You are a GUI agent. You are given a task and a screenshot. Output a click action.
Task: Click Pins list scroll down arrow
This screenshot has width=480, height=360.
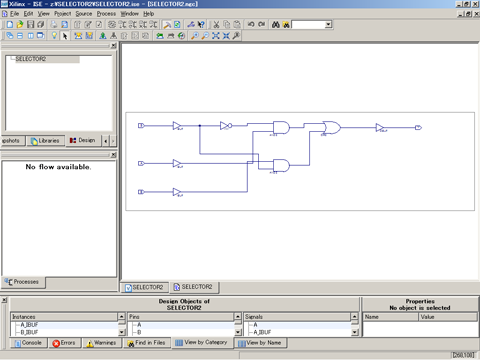tap(238, 332)
